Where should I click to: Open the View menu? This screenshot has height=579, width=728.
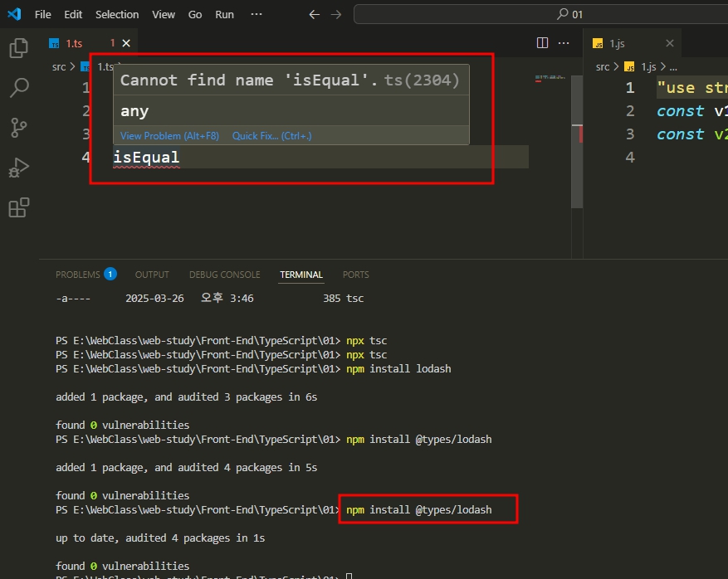[x=164, y=14]
